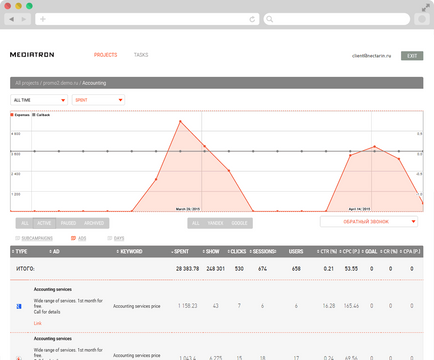434x360 pixels.
Task: Sort by CTR (%) column header
Action: coord(327,251)
